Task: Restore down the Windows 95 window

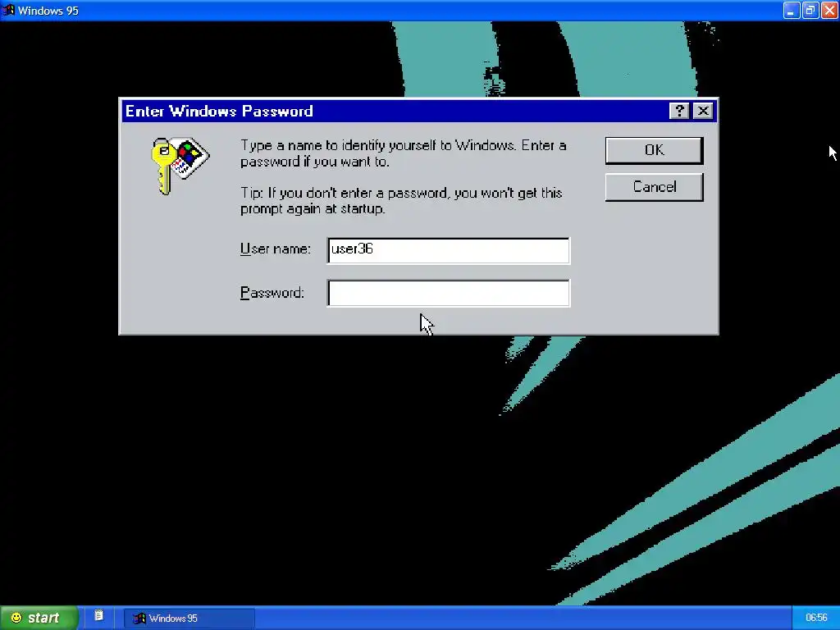Action: [810, 10]
